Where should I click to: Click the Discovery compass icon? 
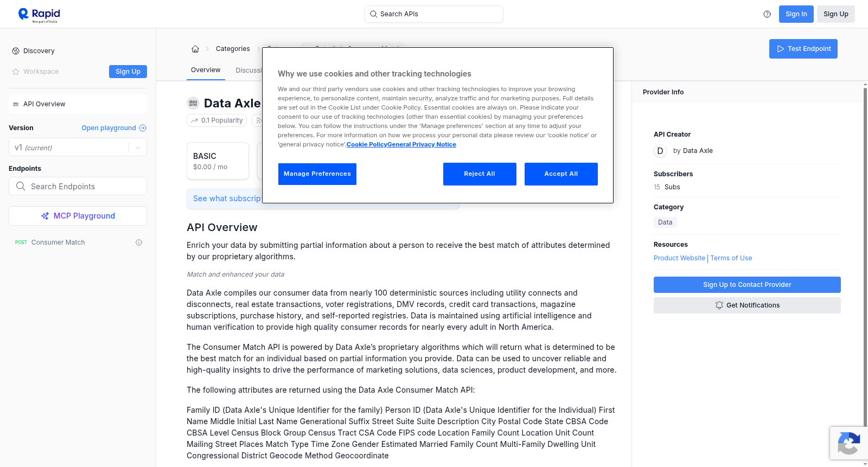pyautogui.click(x=16, y=51)
